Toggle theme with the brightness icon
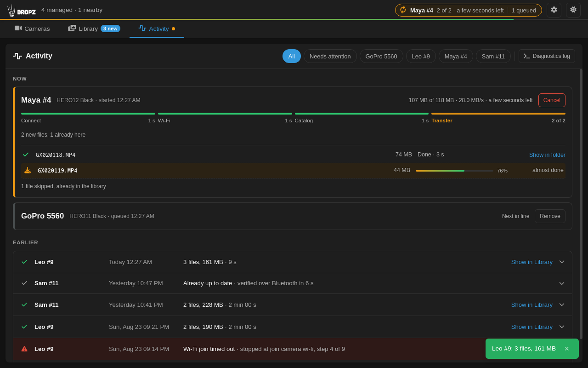588x368 pixels. tap(573, 10)
